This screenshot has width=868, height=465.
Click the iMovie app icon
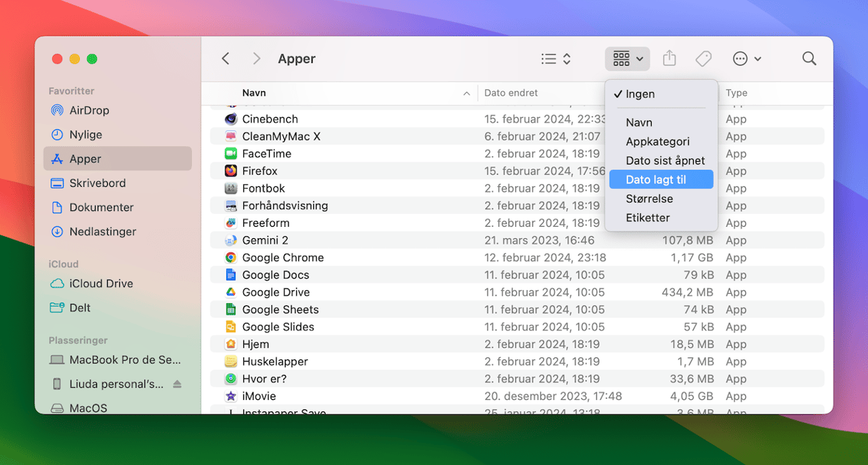231,396
